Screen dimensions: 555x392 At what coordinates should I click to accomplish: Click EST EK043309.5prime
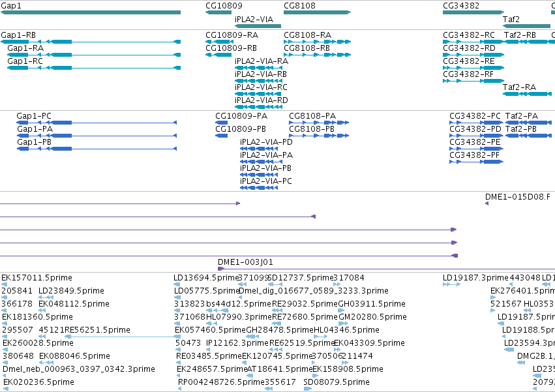coord(337,350)
